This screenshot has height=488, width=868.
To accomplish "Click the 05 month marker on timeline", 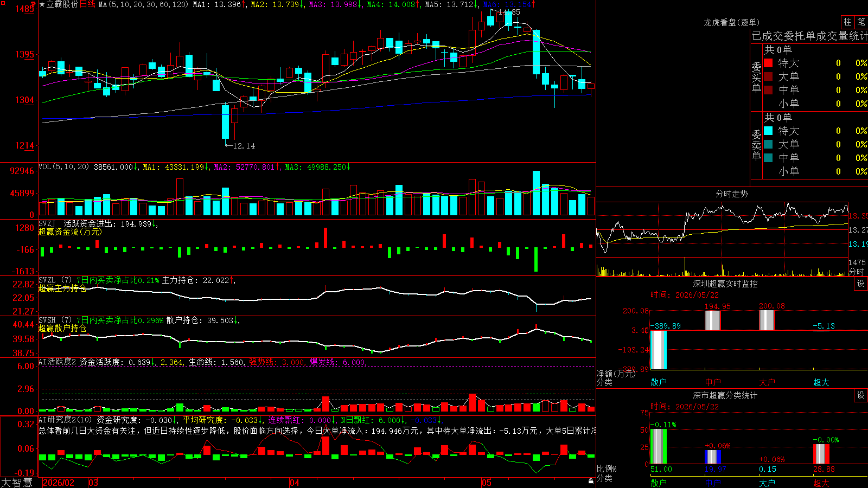I will (487, 483).
